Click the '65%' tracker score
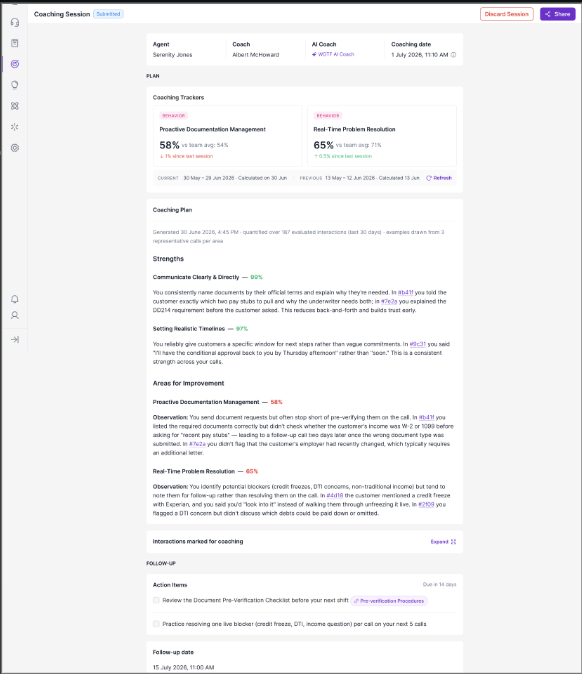Screen dimensions: 582x674 [x=323, y=145]
